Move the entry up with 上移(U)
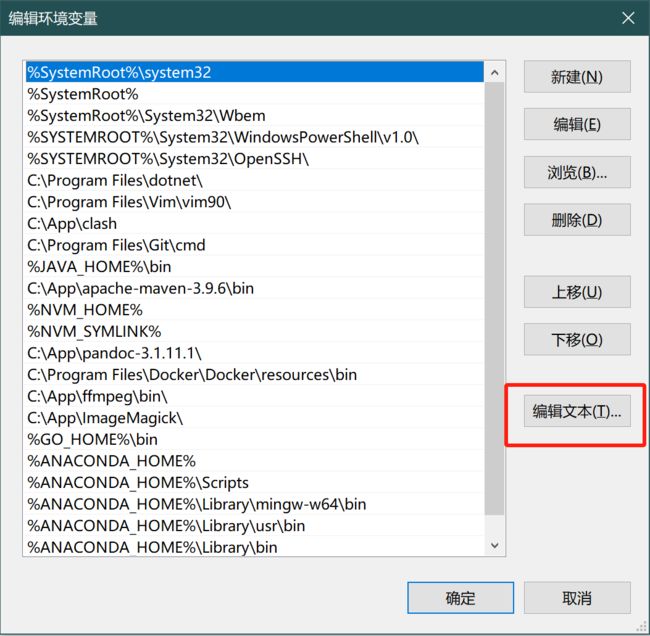 577,292
